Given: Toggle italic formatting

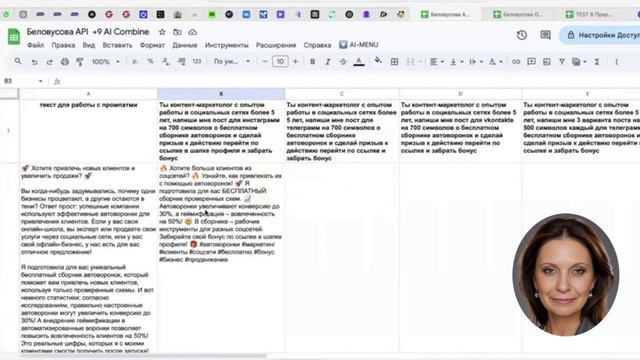Looking at the screenshot, I should click(328, 62).
